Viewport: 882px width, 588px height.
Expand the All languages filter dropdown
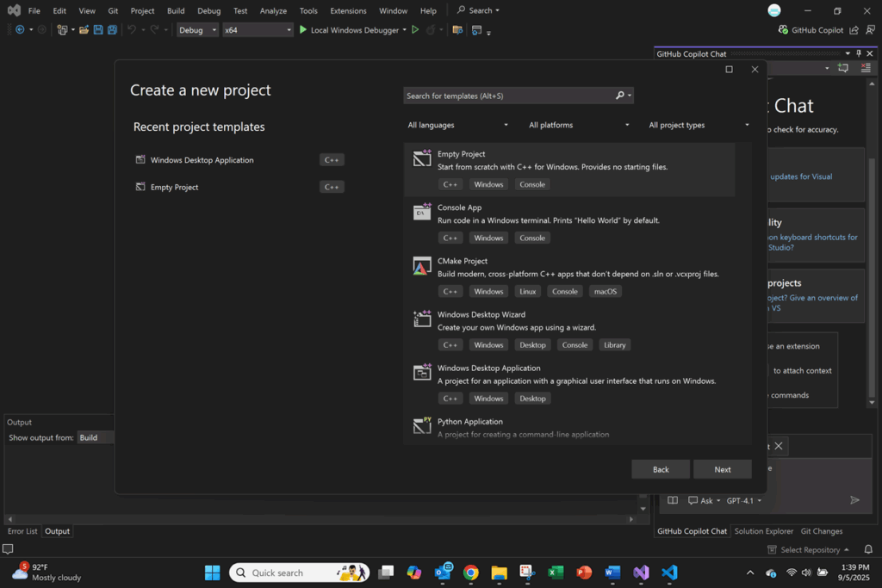[x=457, y=125]
